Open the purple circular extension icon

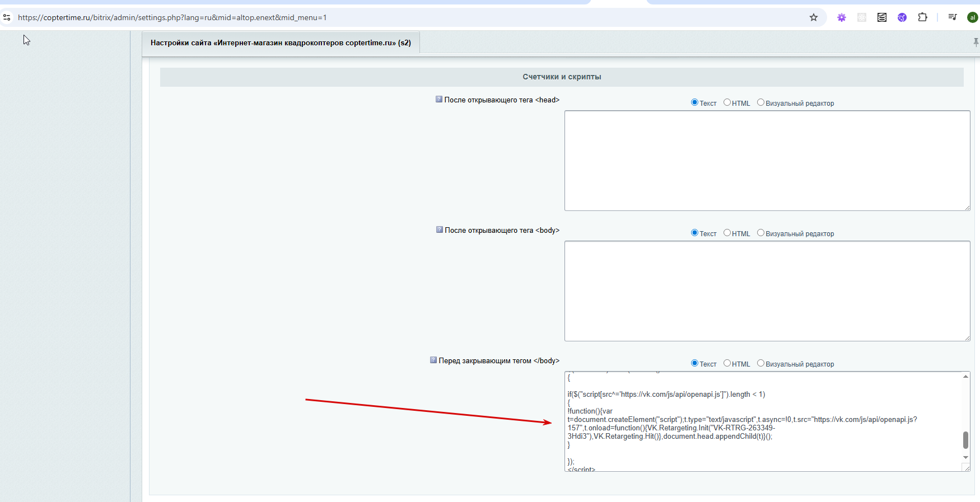pos(902,17)
